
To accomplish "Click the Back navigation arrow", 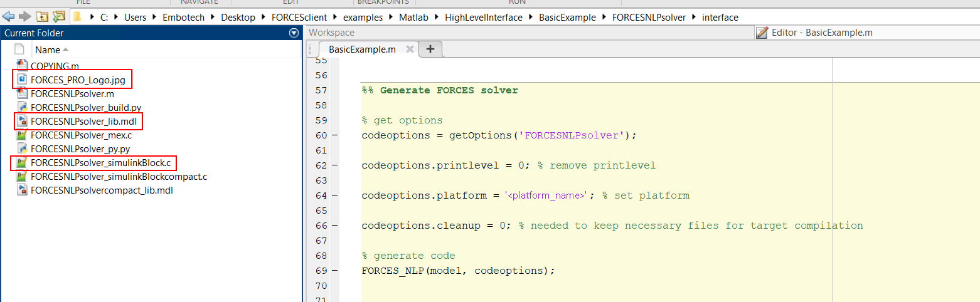I will pos(8,17).
